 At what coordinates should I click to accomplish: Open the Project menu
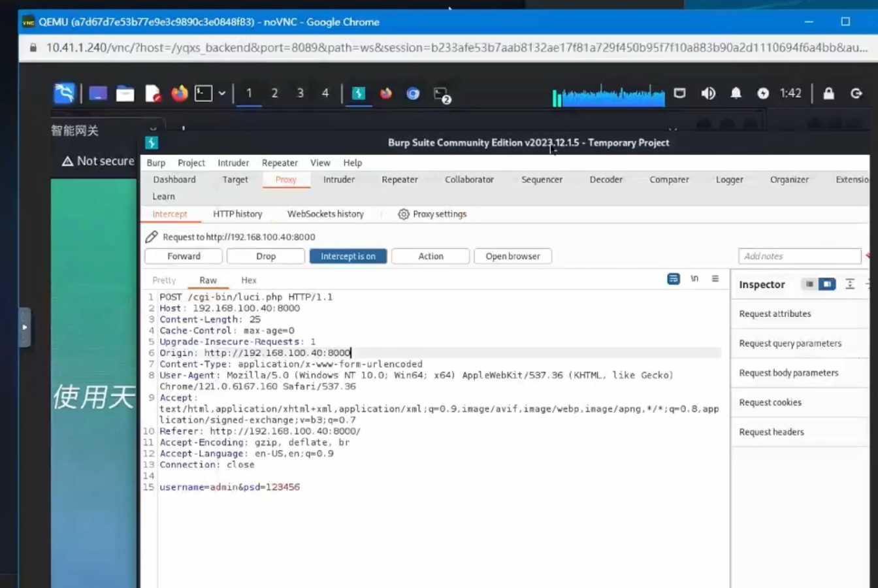pos(191,163)
